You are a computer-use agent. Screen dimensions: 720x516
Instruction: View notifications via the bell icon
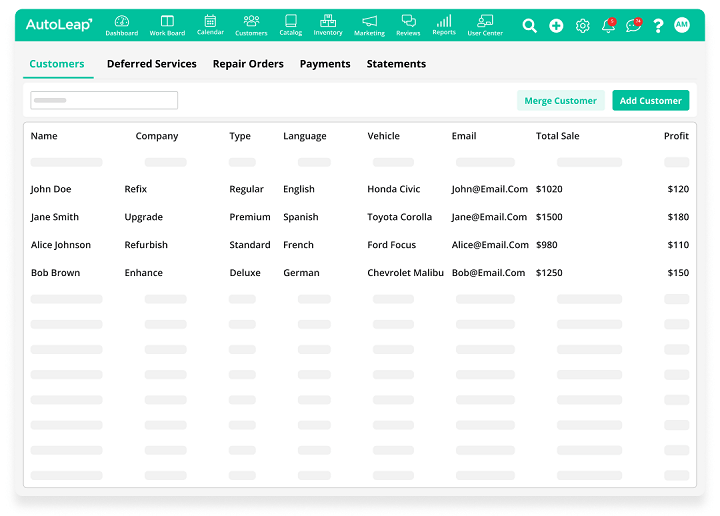(608, 26)
